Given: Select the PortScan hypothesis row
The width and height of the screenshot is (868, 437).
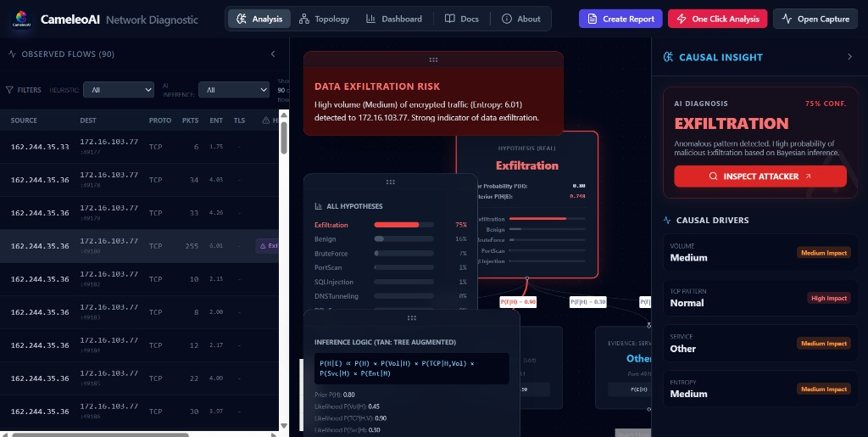Looking at the screenshot, I should point(390,267).
